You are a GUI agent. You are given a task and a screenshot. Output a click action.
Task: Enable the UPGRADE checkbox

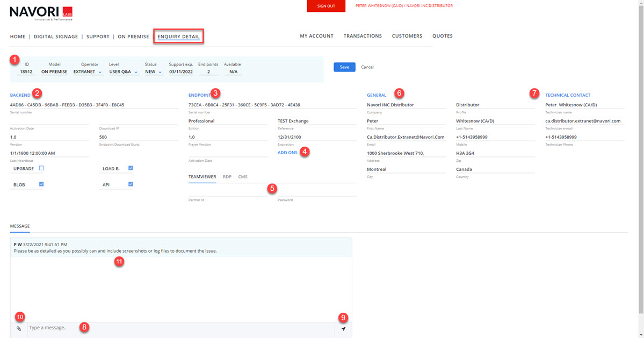pos(41,168)
